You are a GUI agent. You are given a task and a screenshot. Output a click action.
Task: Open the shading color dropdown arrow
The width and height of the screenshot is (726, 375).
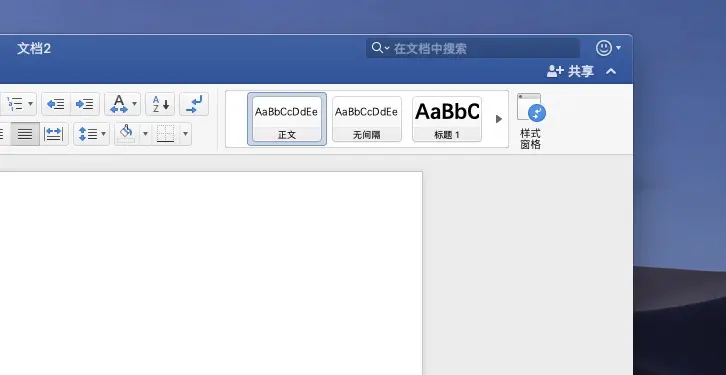coord(145,134)
